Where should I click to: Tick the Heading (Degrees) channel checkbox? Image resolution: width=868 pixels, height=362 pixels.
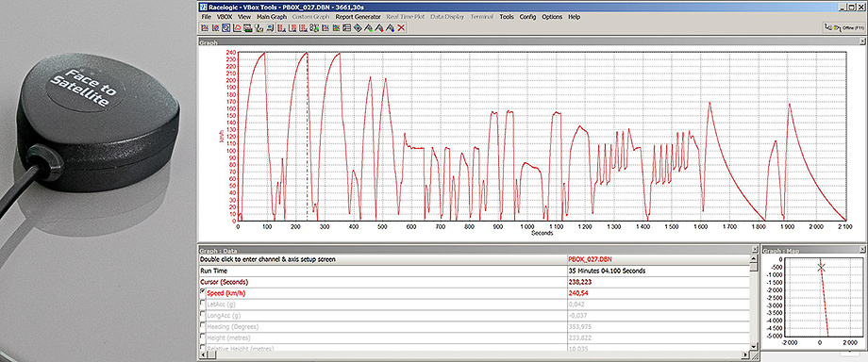[x=203, y=325]
